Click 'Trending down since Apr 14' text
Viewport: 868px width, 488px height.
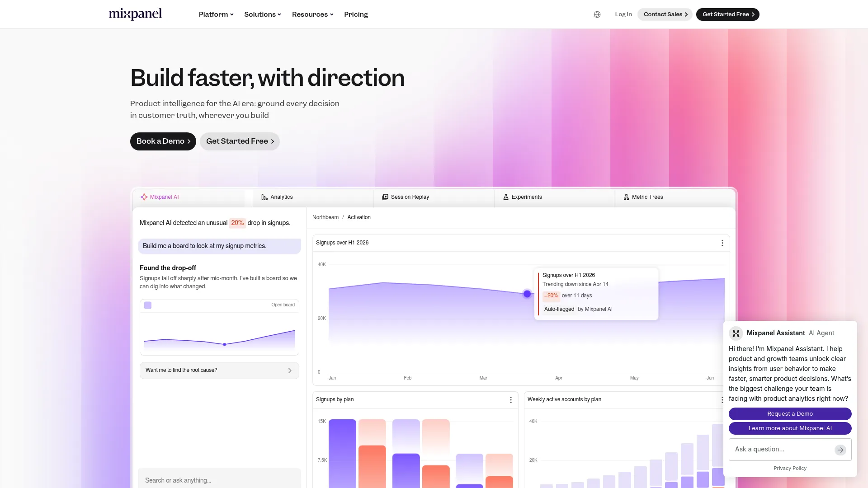click(575, 285)
